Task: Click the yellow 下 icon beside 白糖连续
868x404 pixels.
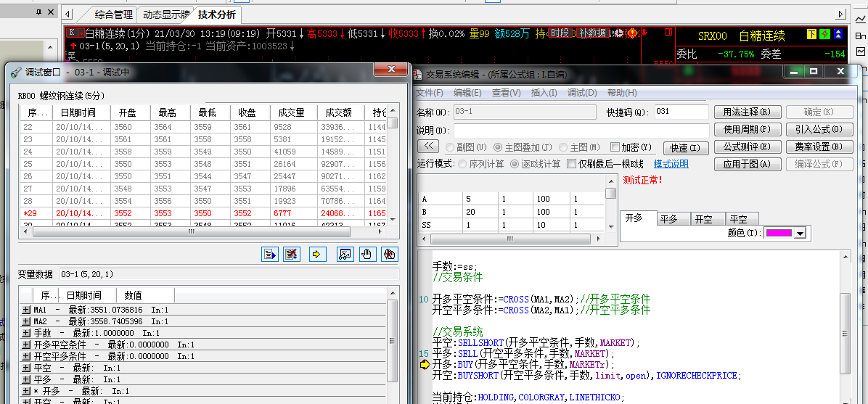Action: [x=811, y=34]
